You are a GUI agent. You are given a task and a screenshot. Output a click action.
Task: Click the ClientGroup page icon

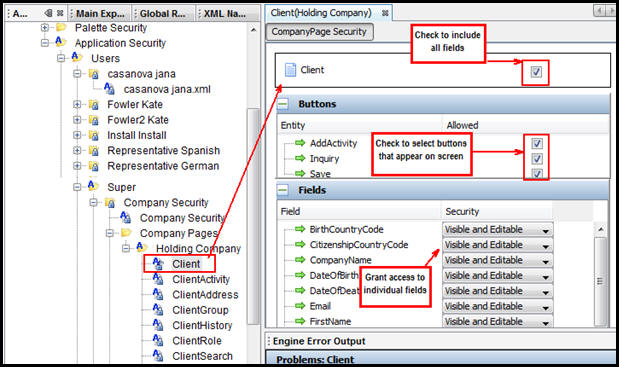point(158,309)
